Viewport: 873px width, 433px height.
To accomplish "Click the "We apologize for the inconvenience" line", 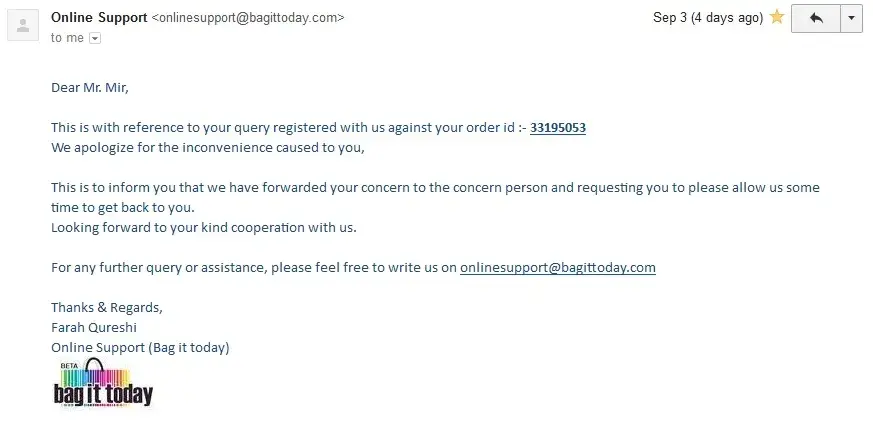I will pyautogui.click(x=208, y=148).
